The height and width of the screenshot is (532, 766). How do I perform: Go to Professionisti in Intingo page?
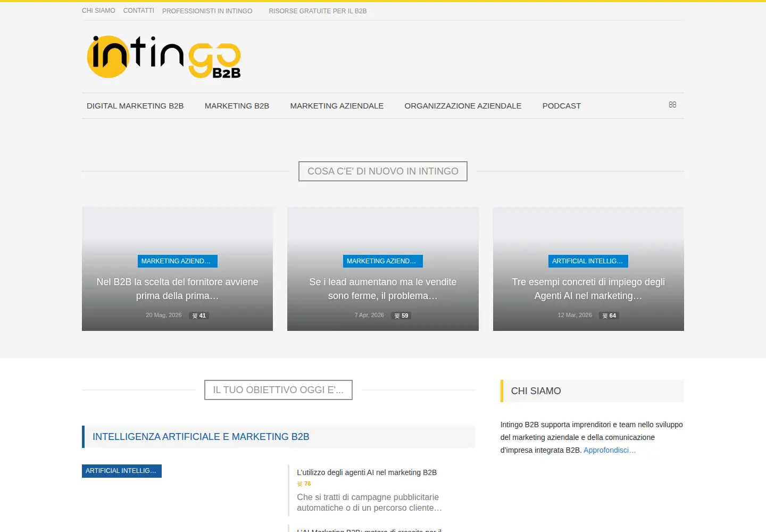(x=207, y=11)
